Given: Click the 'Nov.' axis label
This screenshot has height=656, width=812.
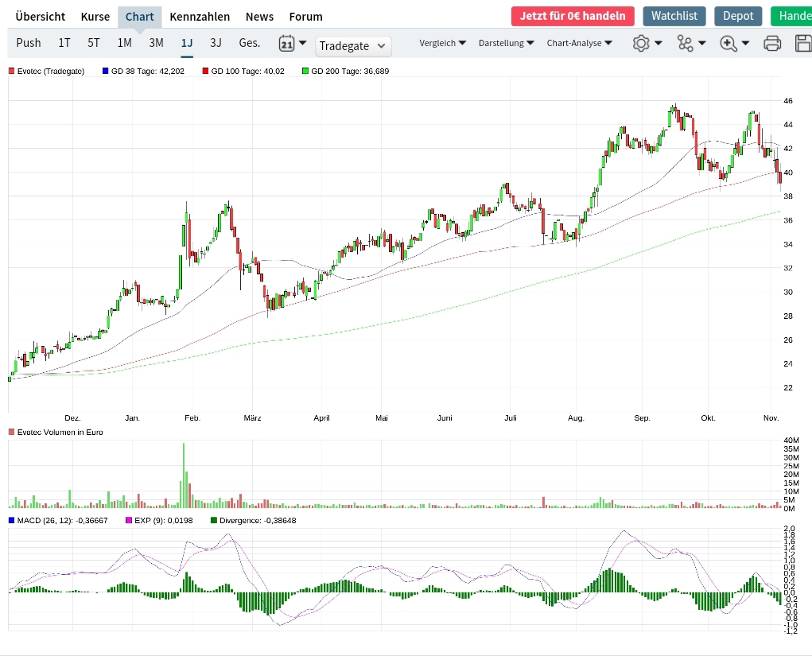Looking at the screenshot, I should 771,417.
